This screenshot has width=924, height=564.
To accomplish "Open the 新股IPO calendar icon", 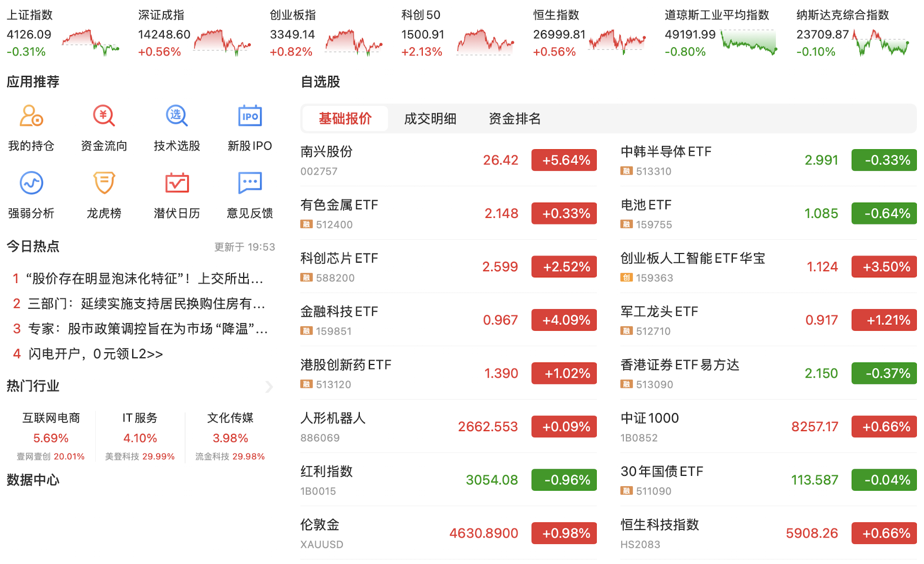I will point(249,116).
